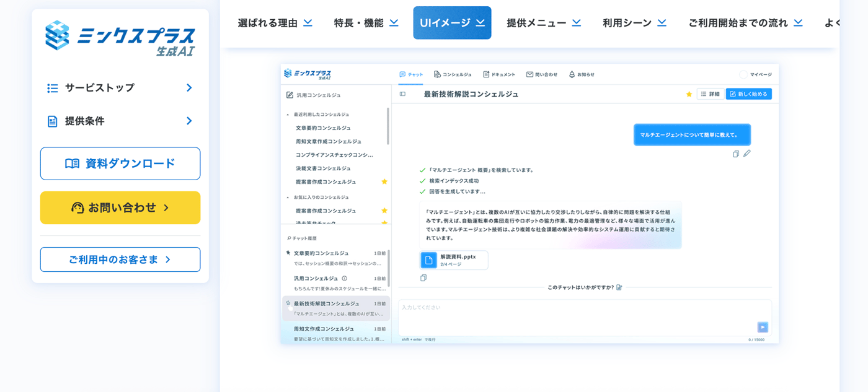This screenshot has width=868, height=392.
Task: Select the お知らせ bell tab in preview
Action: click(x=582, y=74)
